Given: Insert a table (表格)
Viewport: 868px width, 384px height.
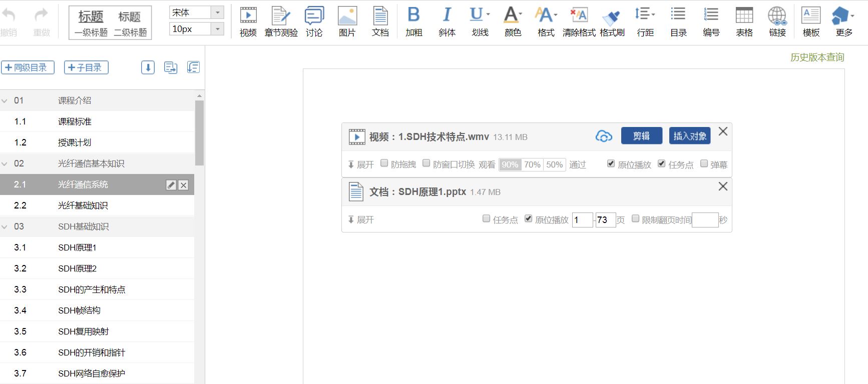Looking at the screenshot, I should pos(744,22).
